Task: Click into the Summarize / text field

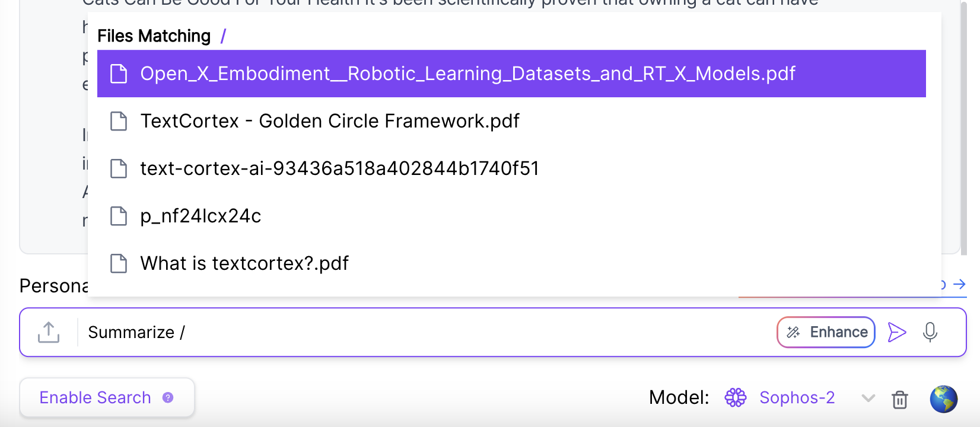Action: (427, 332)
